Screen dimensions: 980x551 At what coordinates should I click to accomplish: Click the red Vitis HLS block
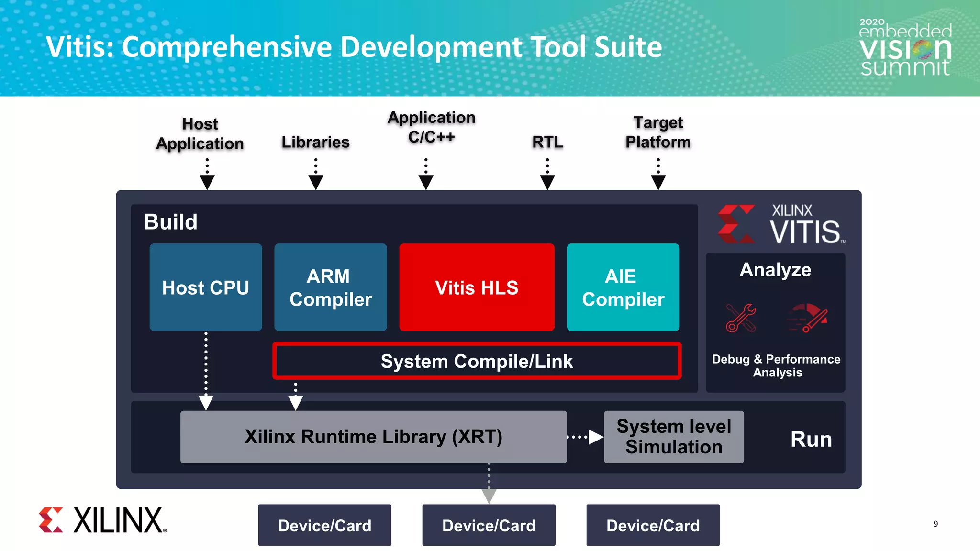pos(477,287)
